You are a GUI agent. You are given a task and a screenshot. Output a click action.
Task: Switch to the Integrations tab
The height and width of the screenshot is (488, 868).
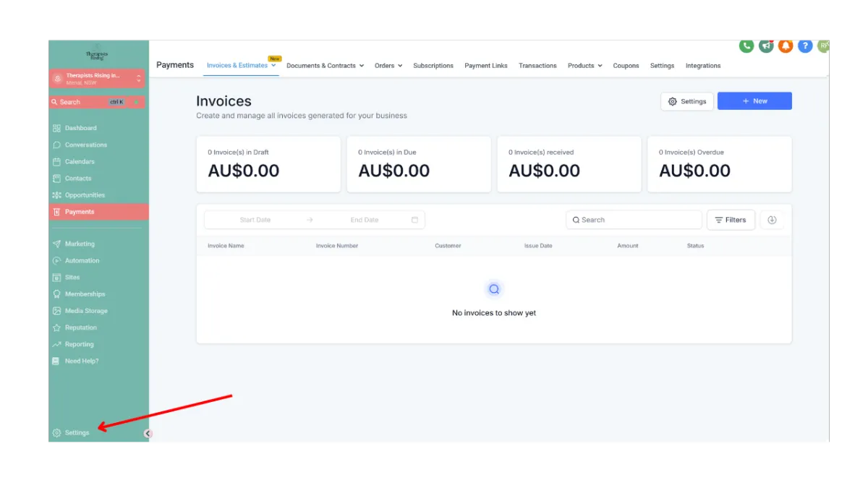click(703, 66)
